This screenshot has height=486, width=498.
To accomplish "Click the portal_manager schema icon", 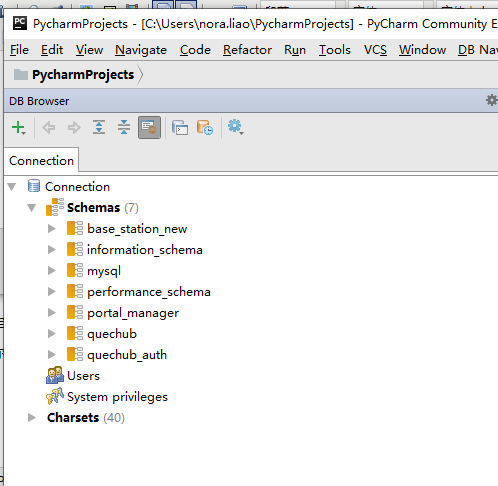I will pyautogui.click(x=75, y=313).
